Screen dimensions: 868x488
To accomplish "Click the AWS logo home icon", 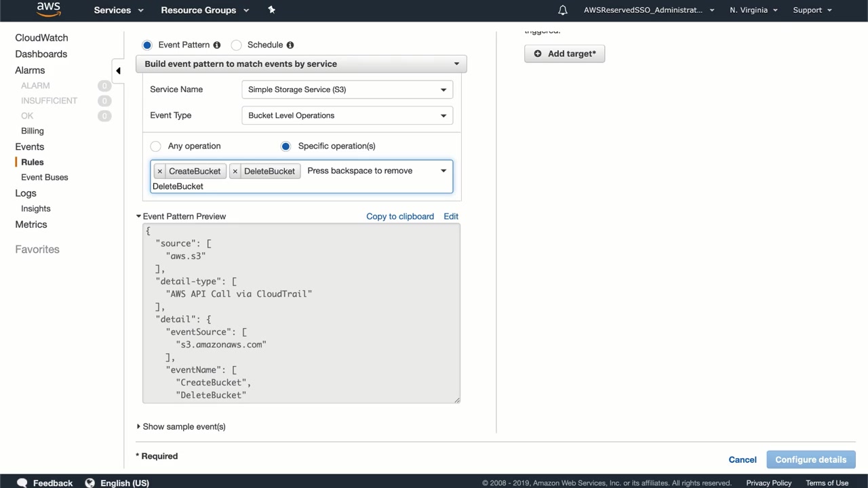I will [x=49, y=9].
